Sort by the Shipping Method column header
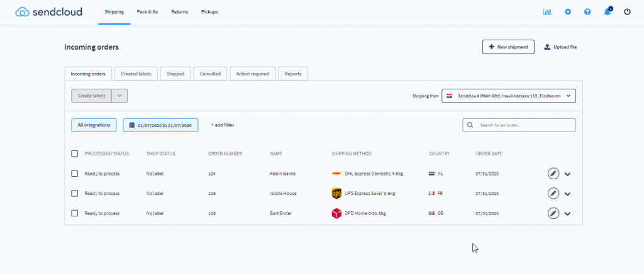Viewport: 644px width, 273px height. [352, 153]
